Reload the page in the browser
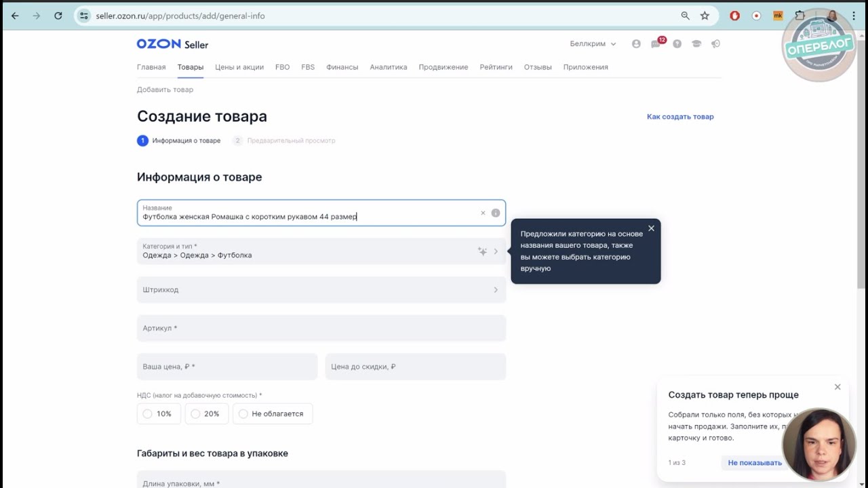868x488 pixels. pos(58,16)
